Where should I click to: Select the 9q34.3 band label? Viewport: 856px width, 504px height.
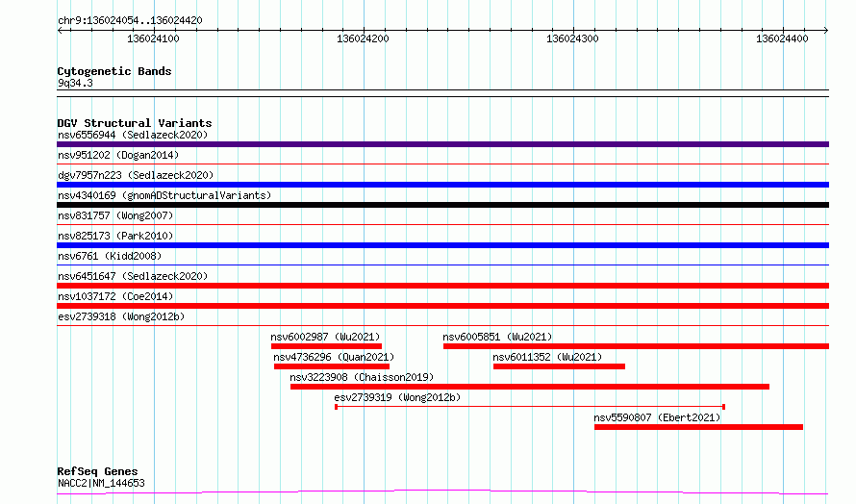click(x=75, y=83)
